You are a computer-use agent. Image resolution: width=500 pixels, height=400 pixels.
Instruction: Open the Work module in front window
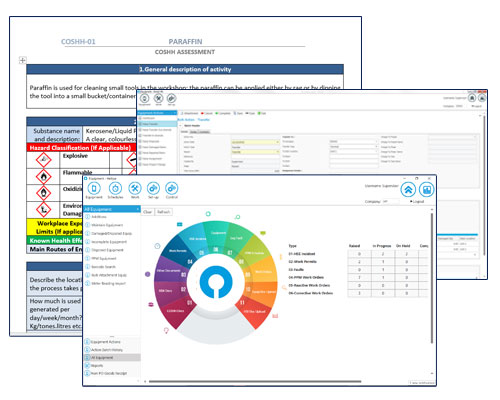(135, 189)
